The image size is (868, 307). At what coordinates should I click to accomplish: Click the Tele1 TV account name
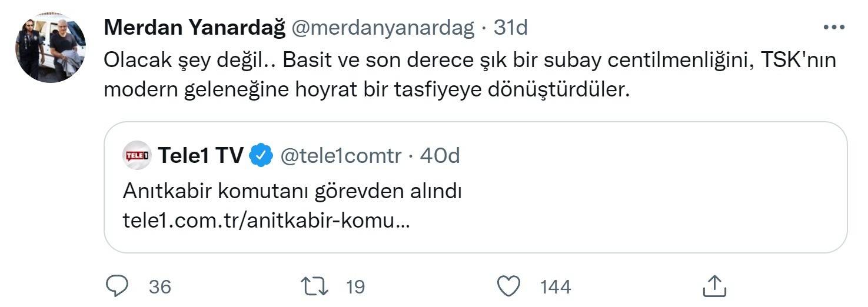[200, 156]
